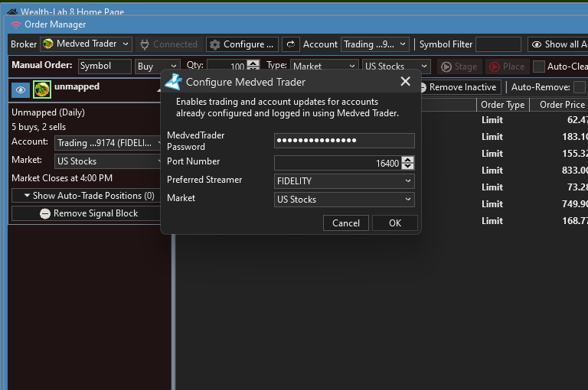Expand Show Auto-Trade Positions (0)

pos(87,196)
